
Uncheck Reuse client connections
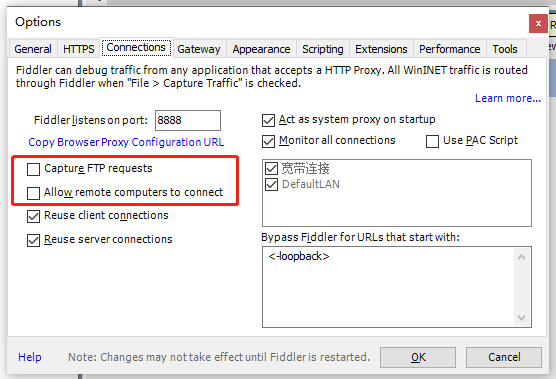(33, 216)
